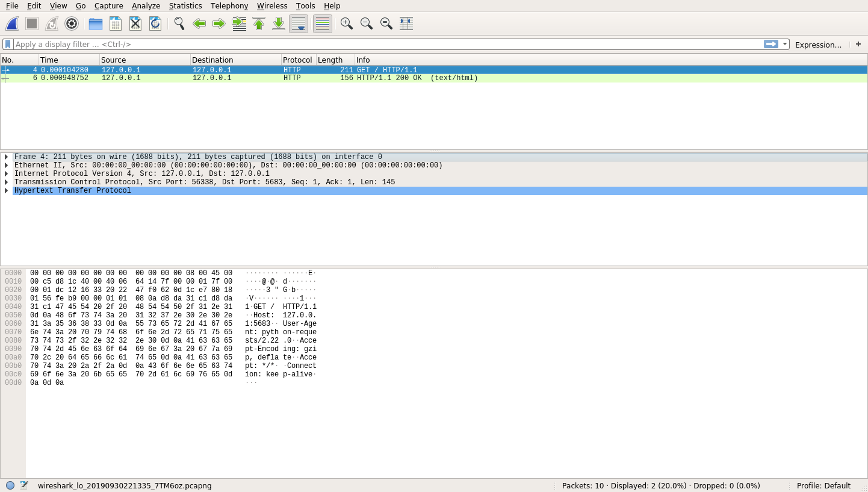Screen dimensions: 868x492
Task: Click go back in packet history
Action: pyautogui.click(x=199, y=23)
